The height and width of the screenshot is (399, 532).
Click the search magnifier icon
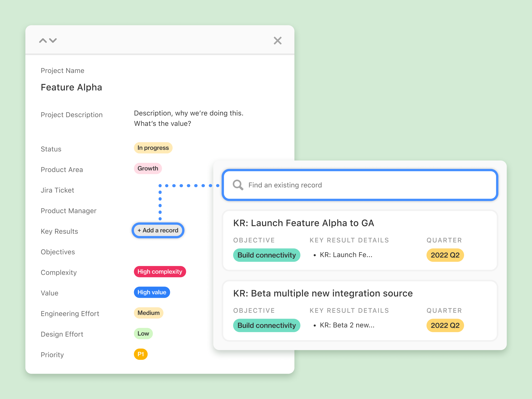pos(238,185)
